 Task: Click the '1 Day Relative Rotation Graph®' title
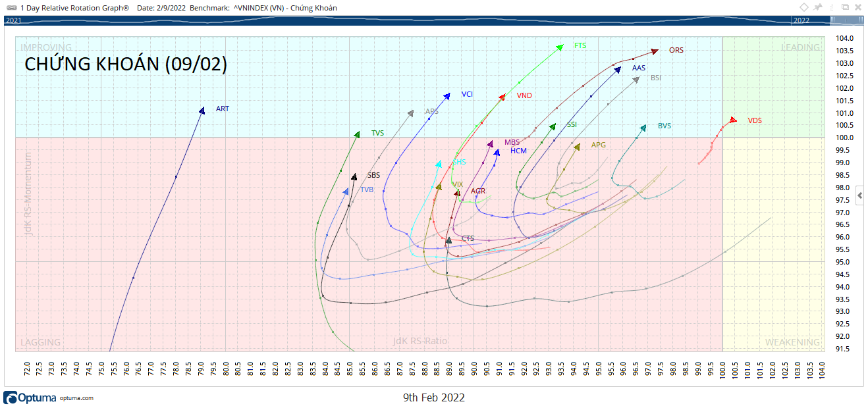pos(75,8)
